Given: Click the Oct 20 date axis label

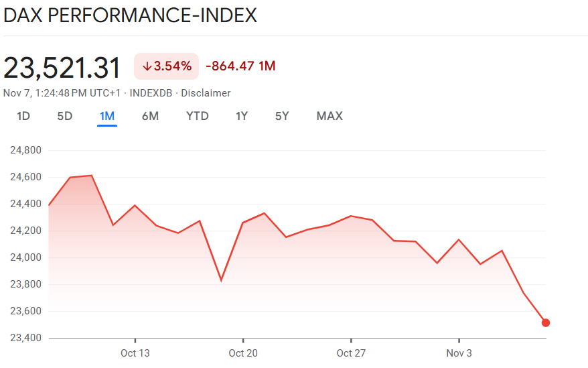Looking at the screenshot, I should (243, 353).
